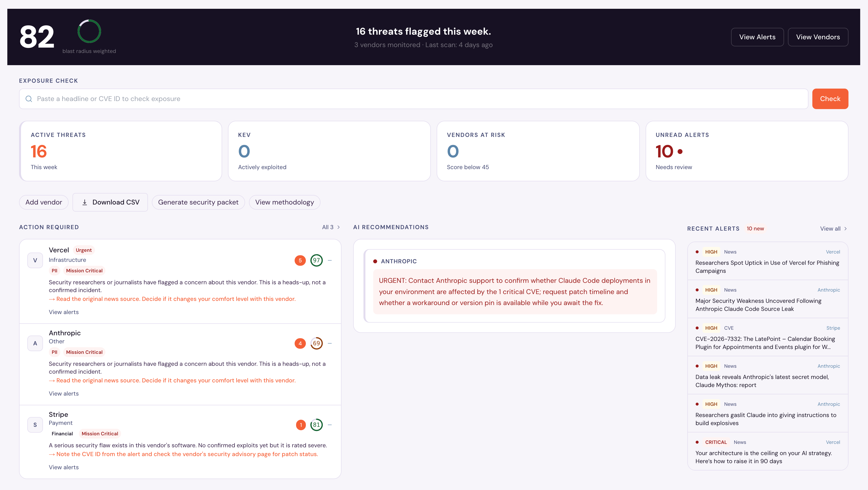The width and height of the screenshot is (868, 490).
Task: Click the 16 threats flagged this week heading
Action: click(x=423, y=31)
